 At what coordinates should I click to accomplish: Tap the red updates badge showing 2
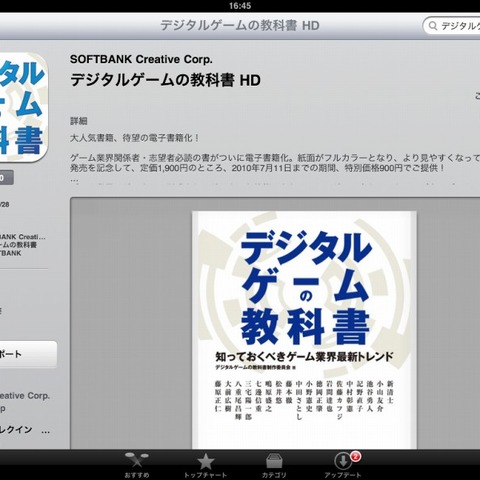click(x=356, y=456)
